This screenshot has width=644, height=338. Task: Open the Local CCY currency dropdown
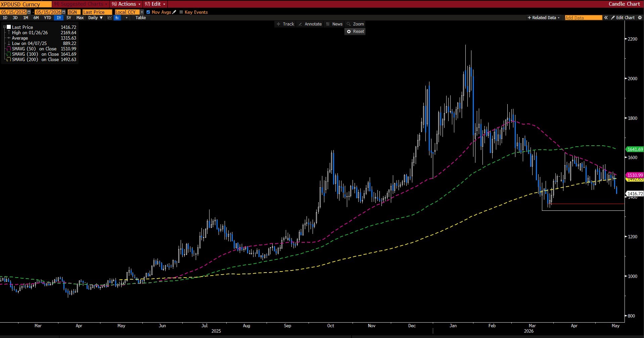pos(142,12)
